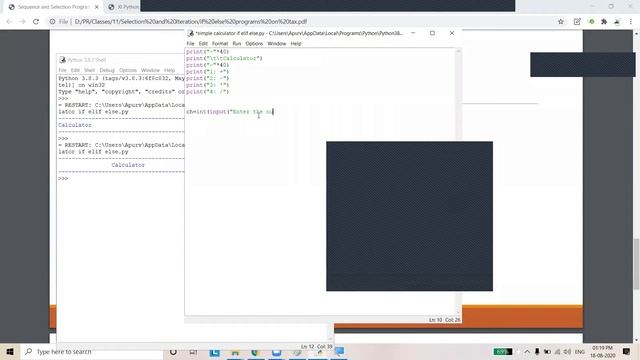Click the browser page vertical scrollbar
This screenshot has height=360, width=640.
[636, 186]
